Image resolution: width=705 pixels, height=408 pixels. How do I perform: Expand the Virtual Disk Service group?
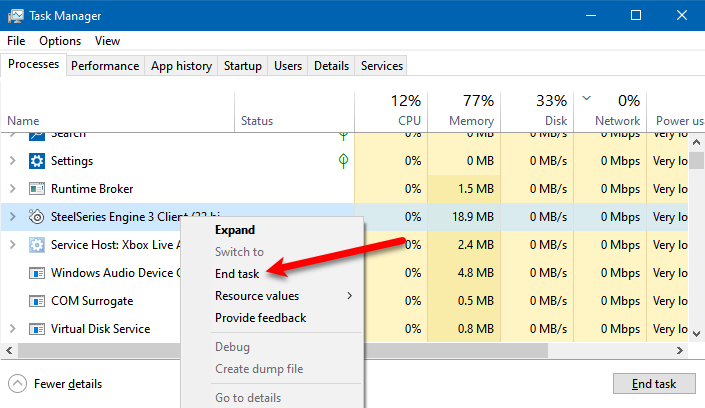[x=12, y=329]
